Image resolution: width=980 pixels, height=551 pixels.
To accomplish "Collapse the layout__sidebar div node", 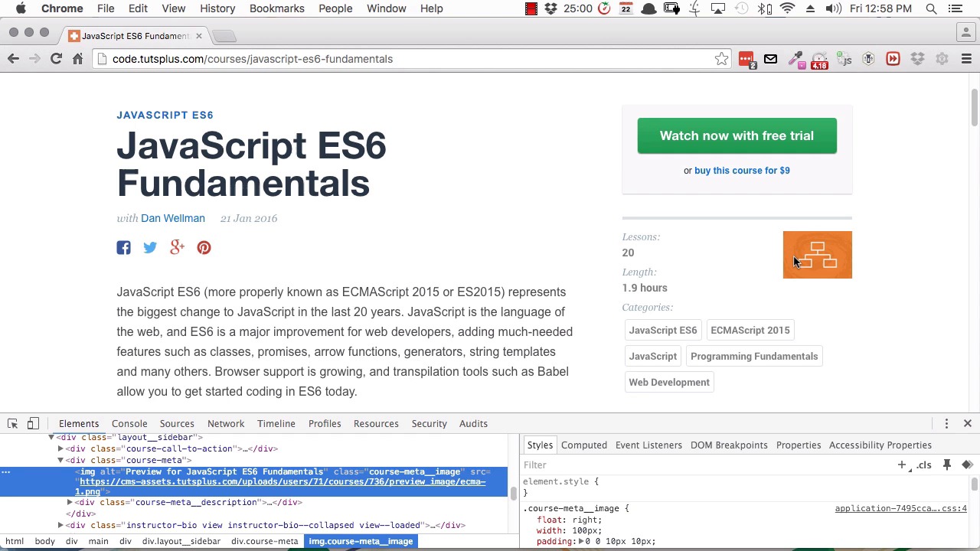I will (x=51, y=437).
